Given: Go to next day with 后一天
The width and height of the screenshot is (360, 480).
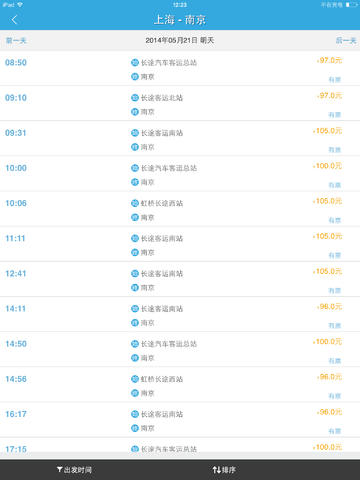Looking at the screenshot, I should coord(346,41).
